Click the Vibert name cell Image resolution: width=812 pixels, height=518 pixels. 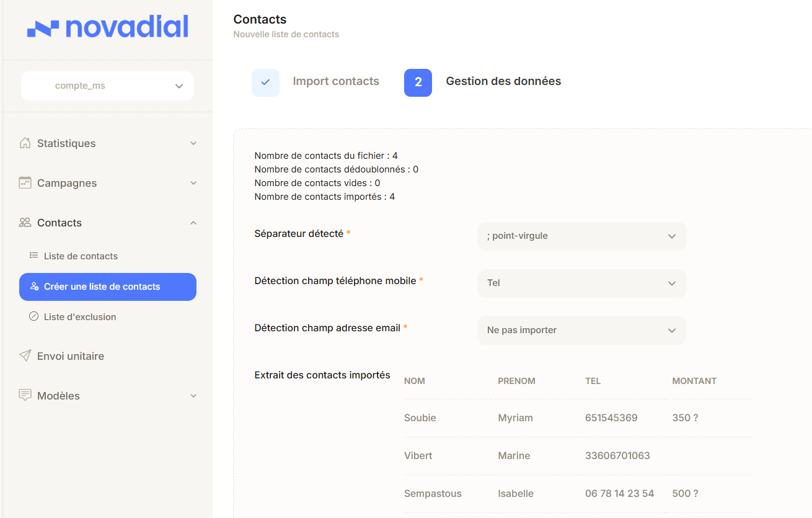tap(418, 456)
